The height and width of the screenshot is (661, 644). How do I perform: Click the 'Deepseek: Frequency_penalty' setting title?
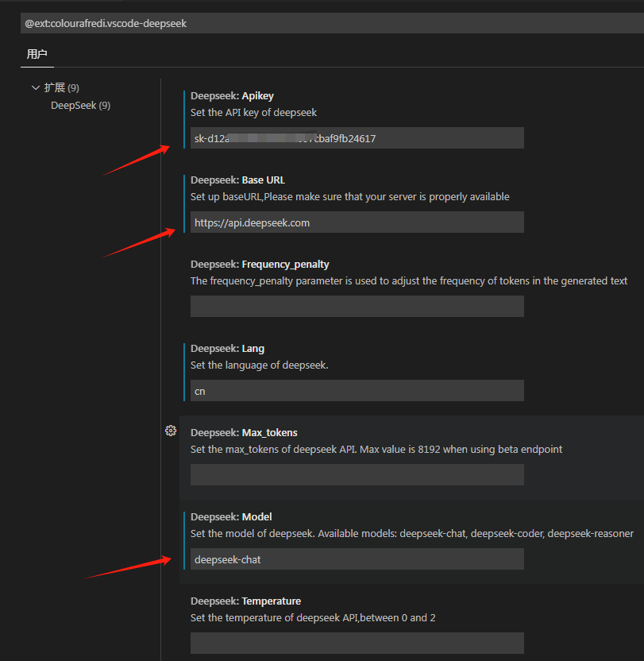260,265
